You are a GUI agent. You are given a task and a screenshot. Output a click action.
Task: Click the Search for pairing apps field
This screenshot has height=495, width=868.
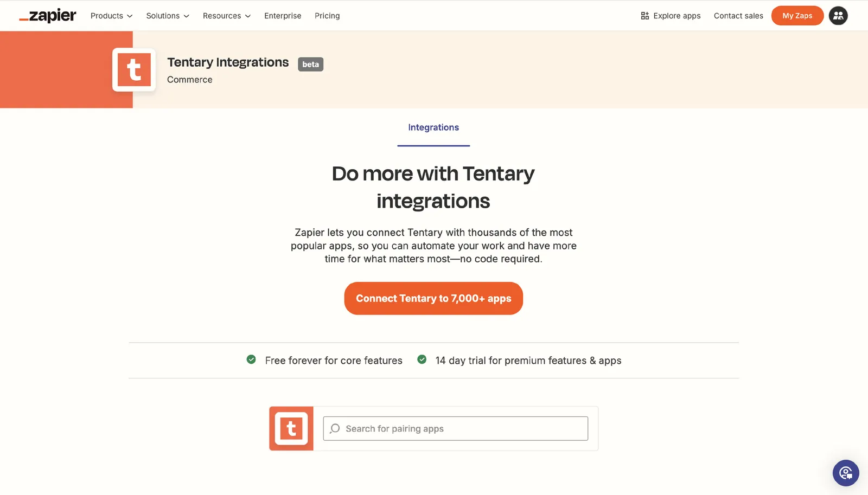[456, 428]
